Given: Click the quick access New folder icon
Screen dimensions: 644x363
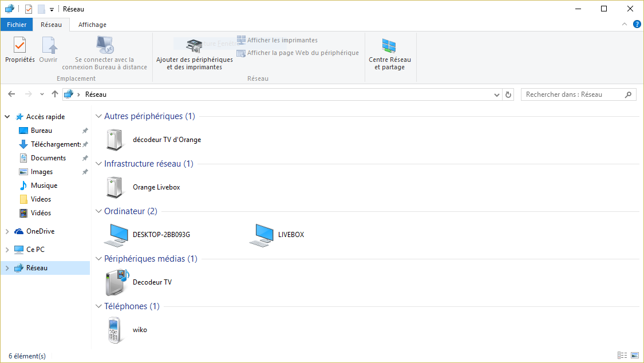Looking at the screenshot, I should tap(41, 9).
